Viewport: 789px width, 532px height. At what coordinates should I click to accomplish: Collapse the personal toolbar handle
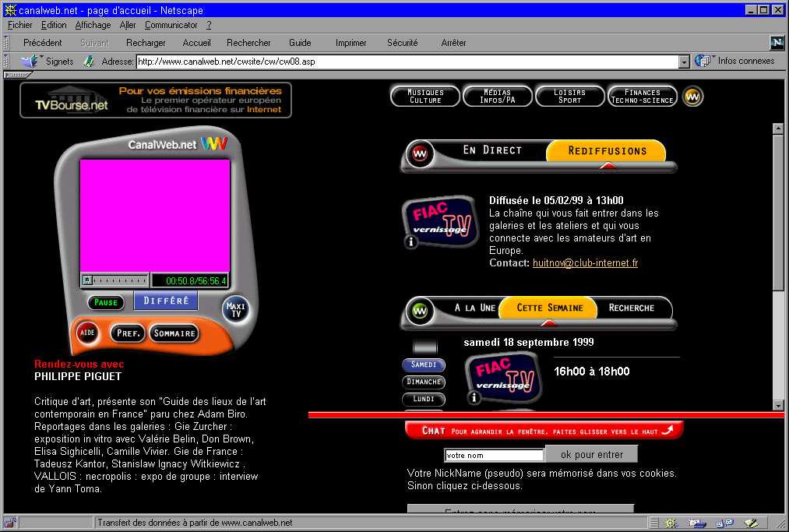point(16,75)
